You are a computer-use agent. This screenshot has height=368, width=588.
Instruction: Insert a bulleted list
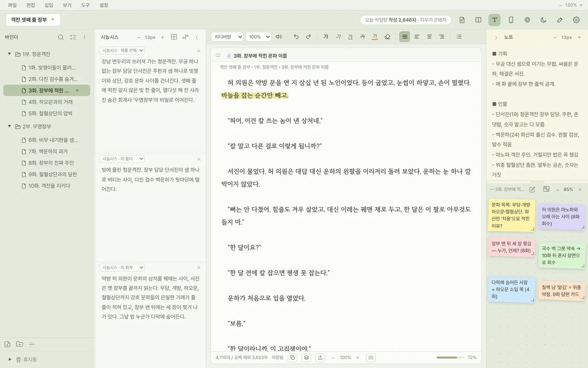click(x=459, y=37)
